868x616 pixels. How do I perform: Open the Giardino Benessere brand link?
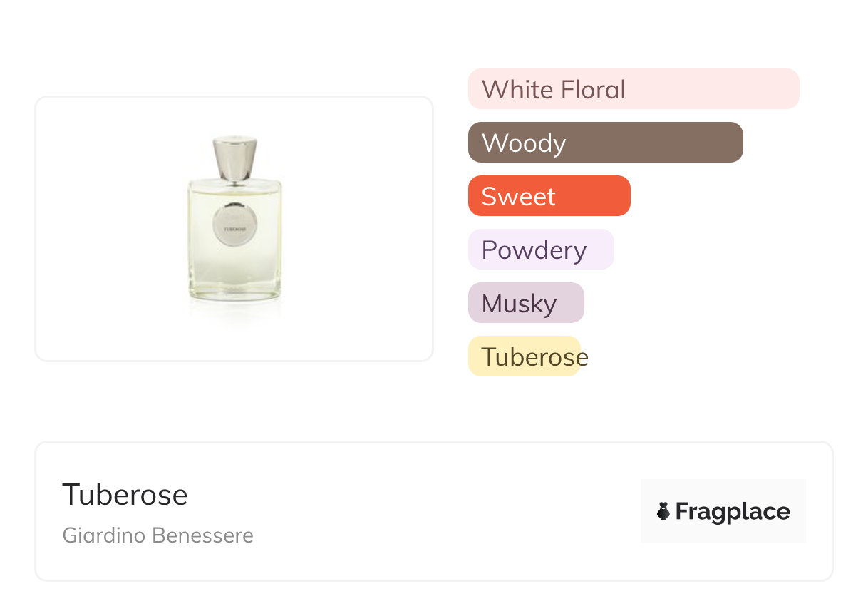click(x=157, y=535)
